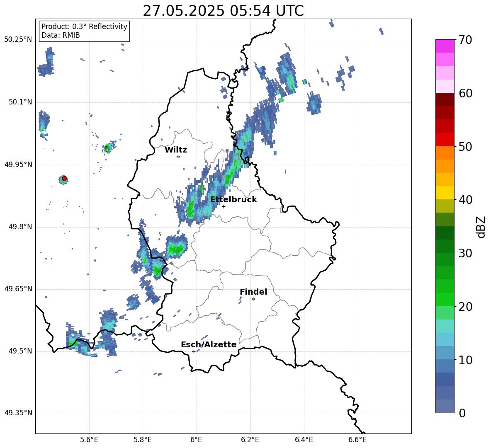Click 'Product: 0.3° Reflectivity' text

point(84,27)
